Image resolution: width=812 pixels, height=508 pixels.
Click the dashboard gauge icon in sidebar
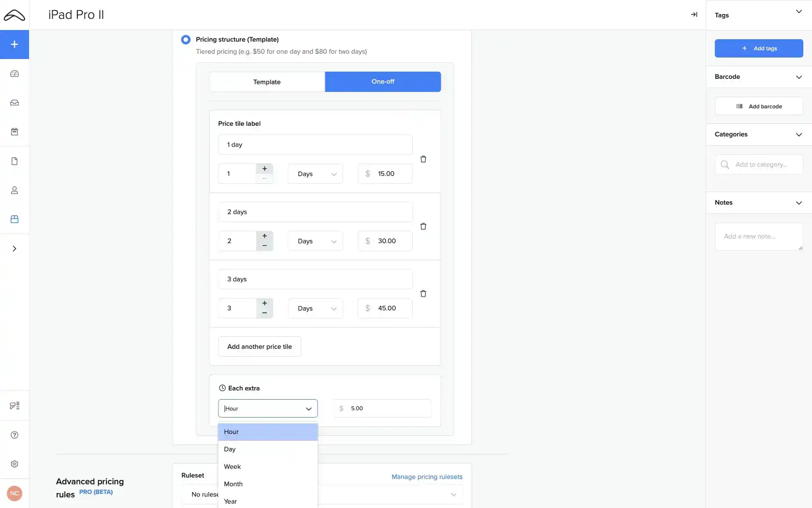point(14,74)
